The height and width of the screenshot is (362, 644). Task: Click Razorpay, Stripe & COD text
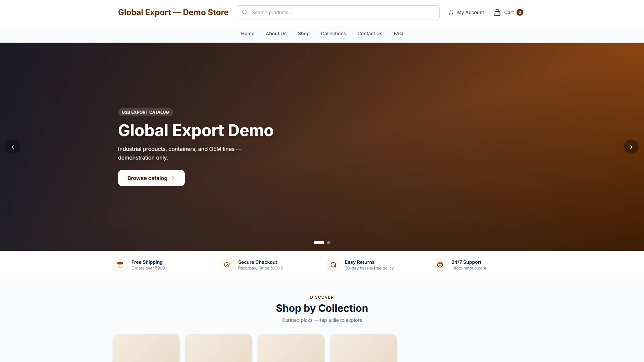point(261,268)
